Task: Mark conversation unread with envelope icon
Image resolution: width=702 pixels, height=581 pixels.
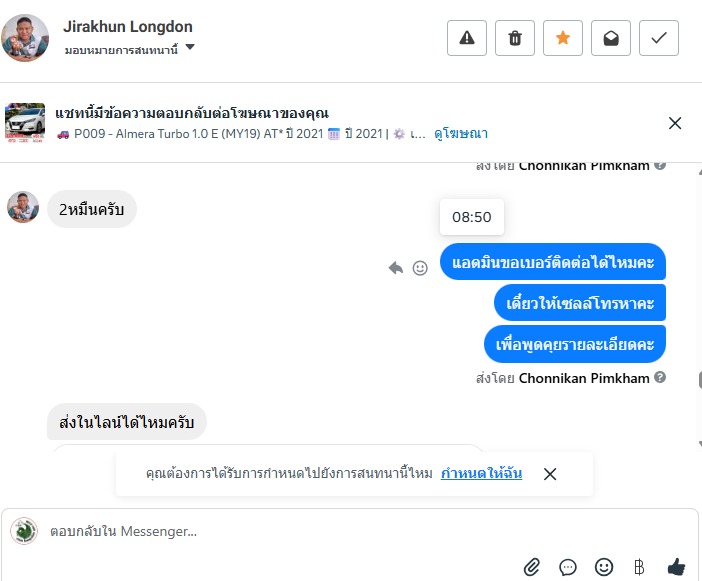Action: (611, 38)
